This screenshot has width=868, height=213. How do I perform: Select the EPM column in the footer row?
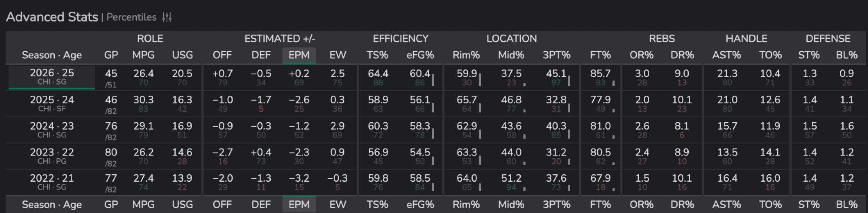coord(299,204)
